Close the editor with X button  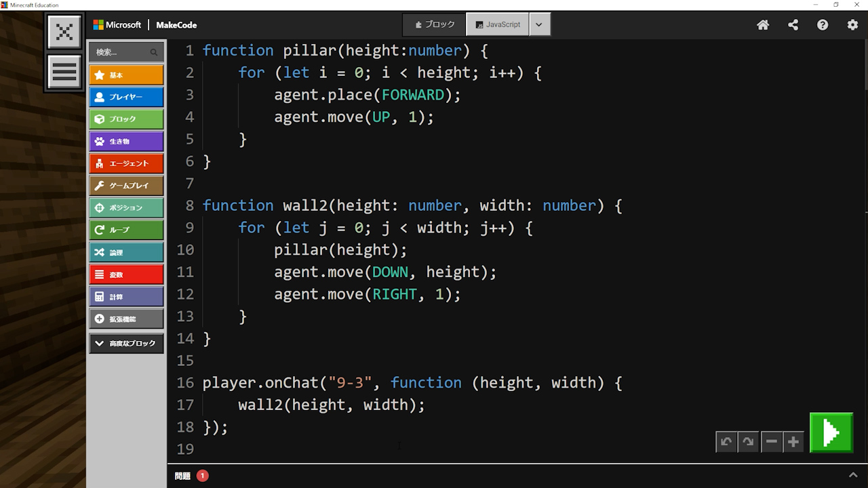[64, 32]
